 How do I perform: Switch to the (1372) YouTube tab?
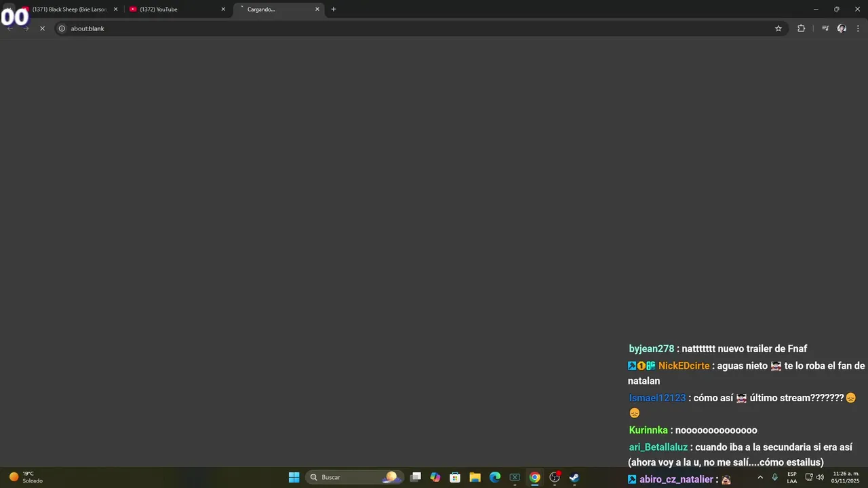178,9
